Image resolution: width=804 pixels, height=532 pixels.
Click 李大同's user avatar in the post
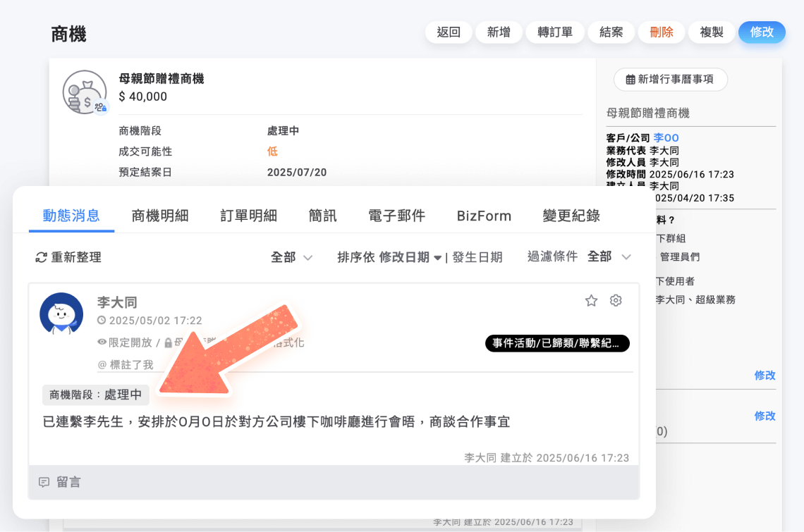click(x=61, y=314)
